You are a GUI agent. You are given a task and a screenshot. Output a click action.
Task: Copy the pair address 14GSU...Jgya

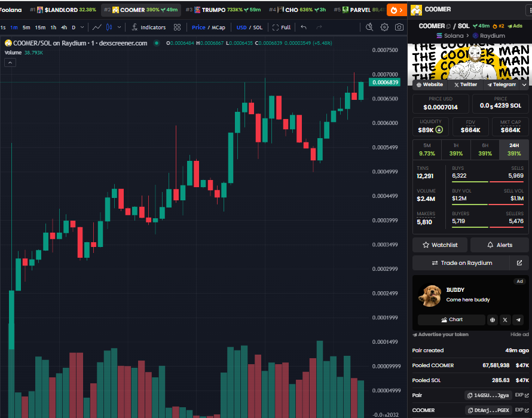[x=488, y=395]
